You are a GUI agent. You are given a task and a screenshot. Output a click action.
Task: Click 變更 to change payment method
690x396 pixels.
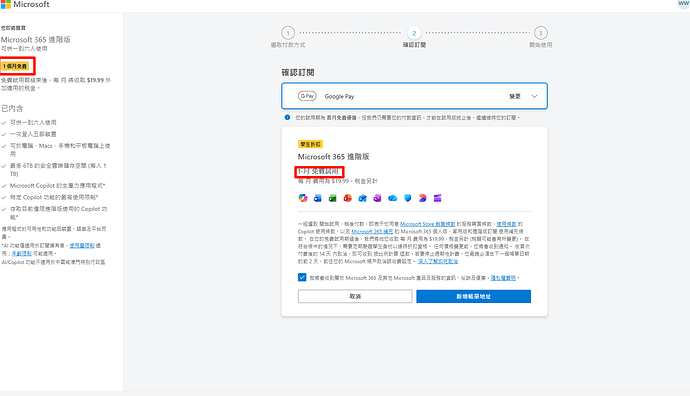(x=515, y=96)
